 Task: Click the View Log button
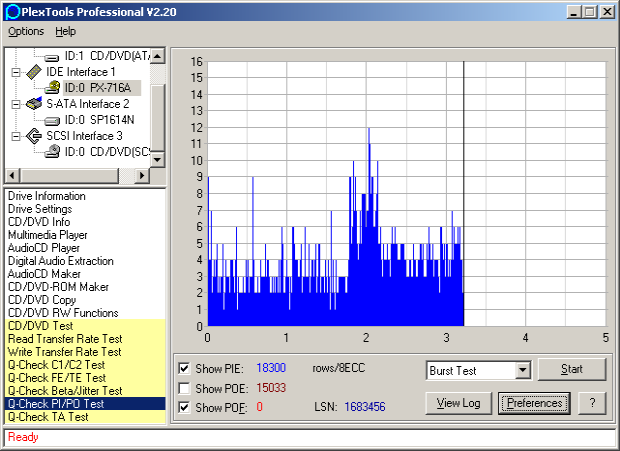coord(458,403)
